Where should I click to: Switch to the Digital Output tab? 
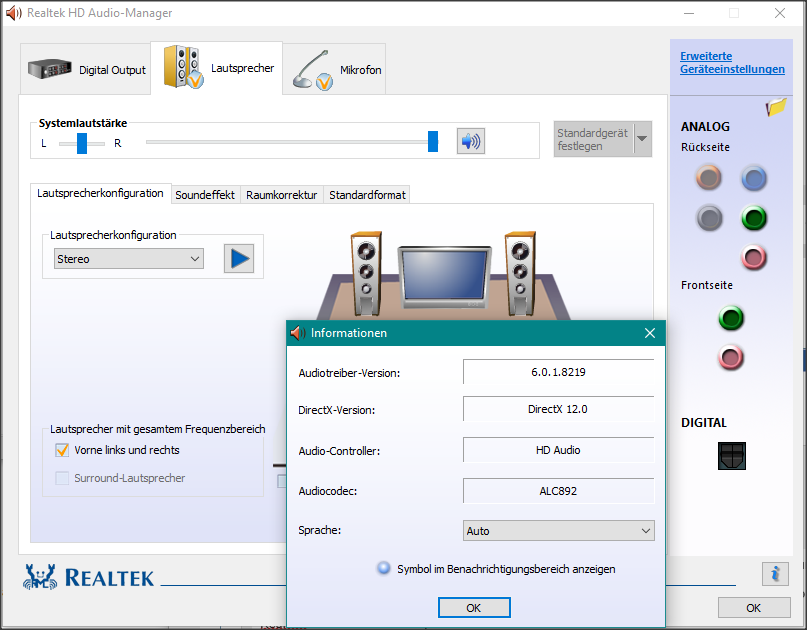(x=86, y=69)
